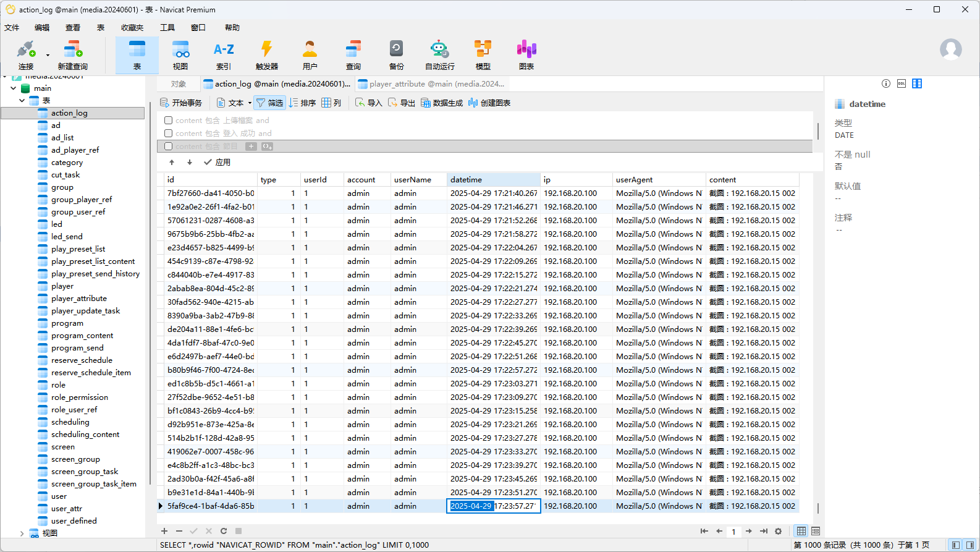Open the 视图 view toolbar icon
This screenshot has height=552, width=980.
pyautogui.click(x=180, y=54)
